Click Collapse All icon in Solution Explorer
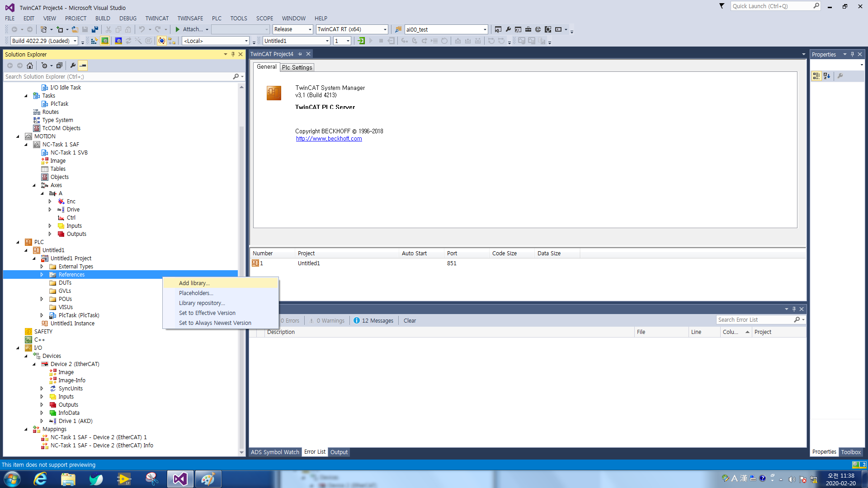The width and height of the screenshot is (868, 488). (59, 66)
